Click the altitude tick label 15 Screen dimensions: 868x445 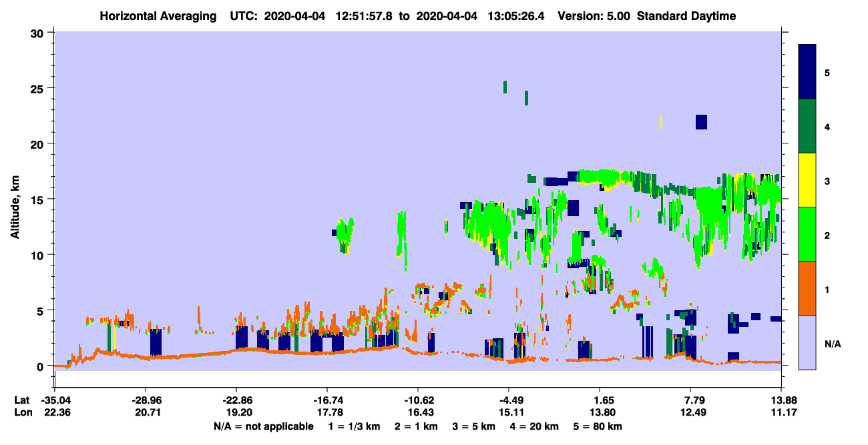(x=39, y=199)
